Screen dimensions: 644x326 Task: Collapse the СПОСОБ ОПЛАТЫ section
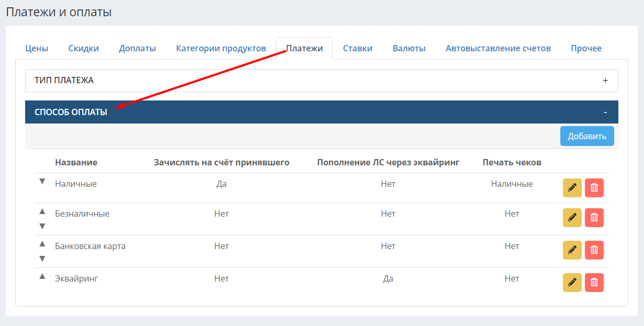322,112
